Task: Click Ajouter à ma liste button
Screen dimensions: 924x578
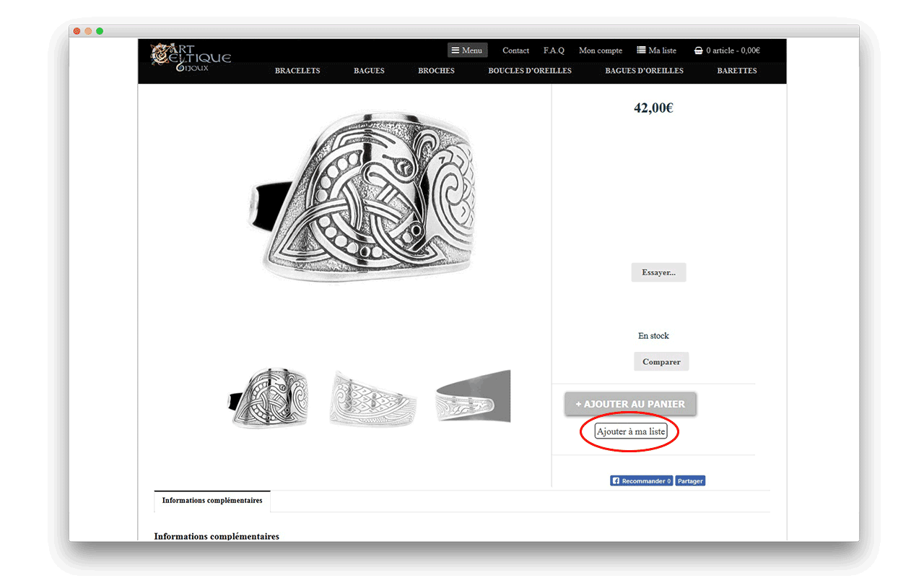Action: tap(630, 431)
